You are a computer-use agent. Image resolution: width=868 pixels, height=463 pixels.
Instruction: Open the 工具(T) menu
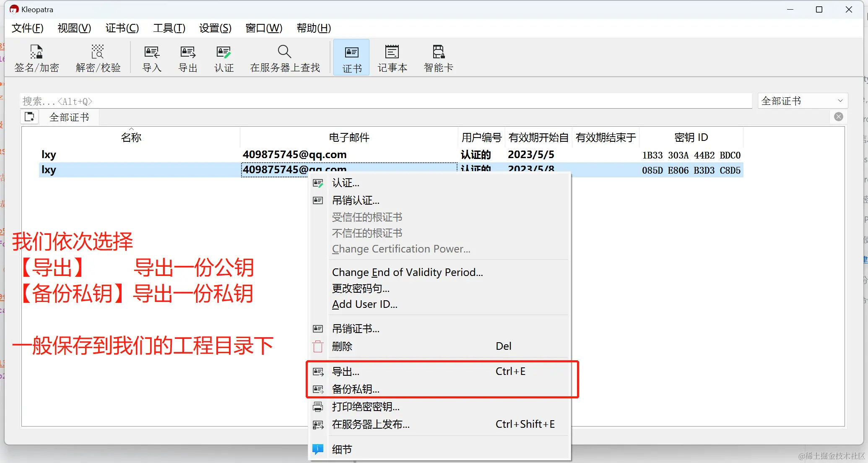point(169,28)
